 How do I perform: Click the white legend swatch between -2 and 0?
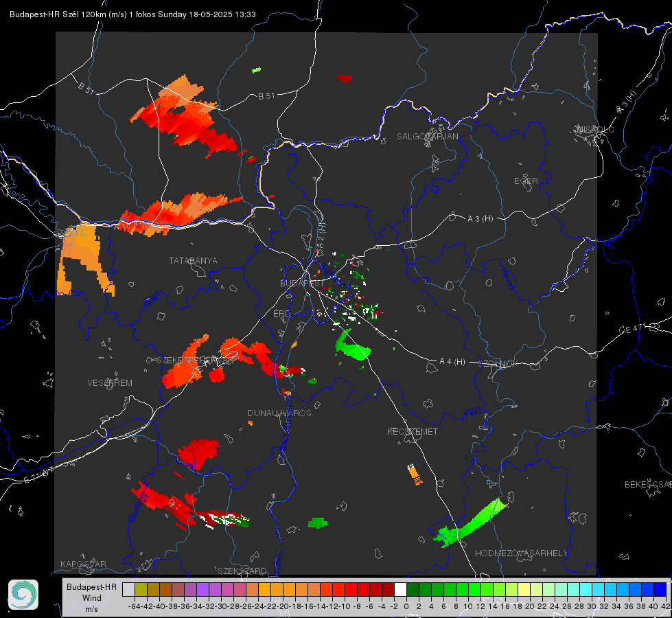point(400,590)
